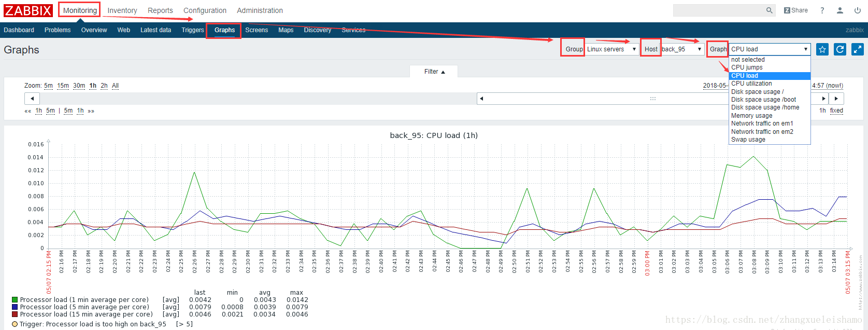Image resolution: width=868 pixels, height=330 pixels.
Task: Go to the Graphs submenu
Action: 224,30
